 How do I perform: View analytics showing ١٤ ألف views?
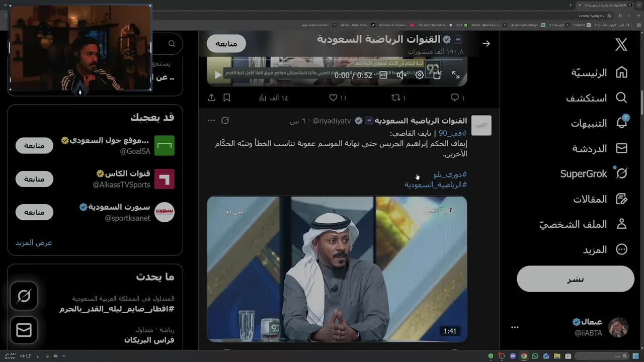pyautogui.click(x=273, y=98)
